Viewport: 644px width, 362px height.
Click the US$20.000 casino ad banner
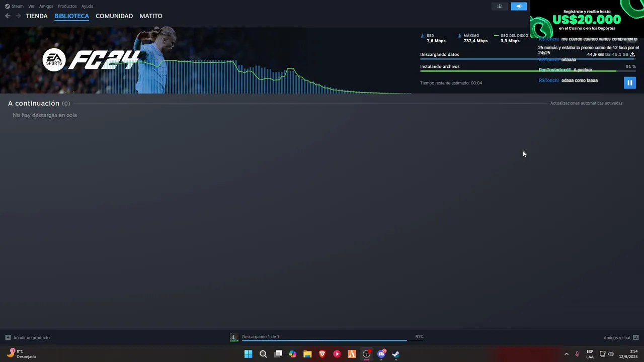(x=587, y=19)
